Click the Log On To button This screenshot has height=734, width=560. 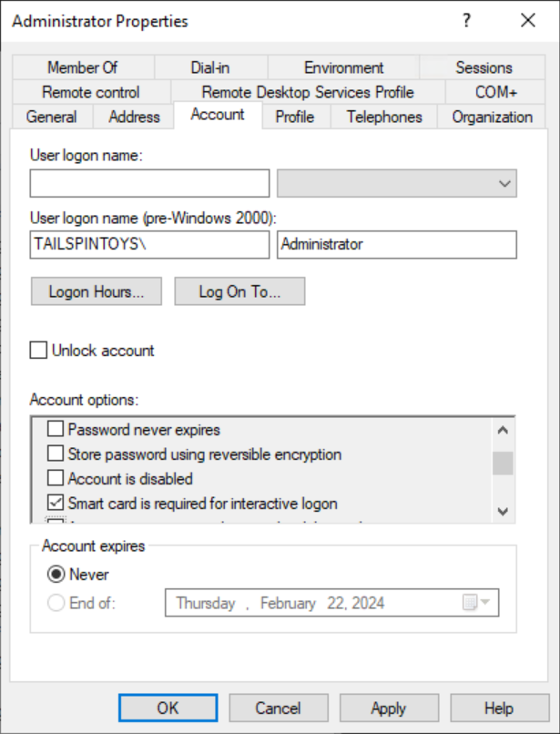pyautogui.click(x=239, y=291)
